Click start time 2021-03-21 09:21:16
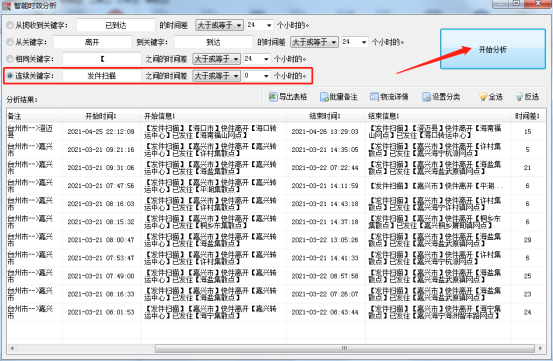Image resolution: width=553 pixels, height=361 pixels. 101,149
